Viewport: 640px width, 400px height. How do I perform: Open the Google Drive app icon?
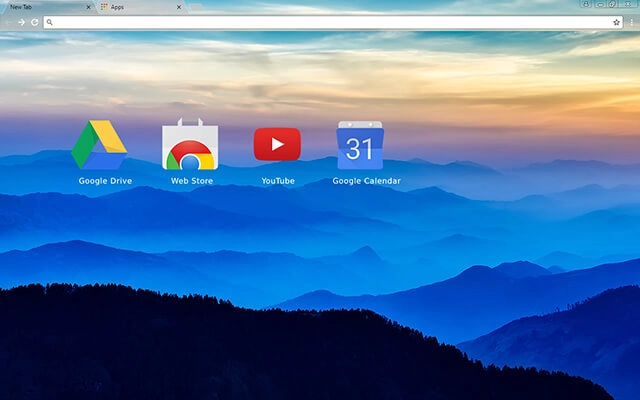(99, 144)
